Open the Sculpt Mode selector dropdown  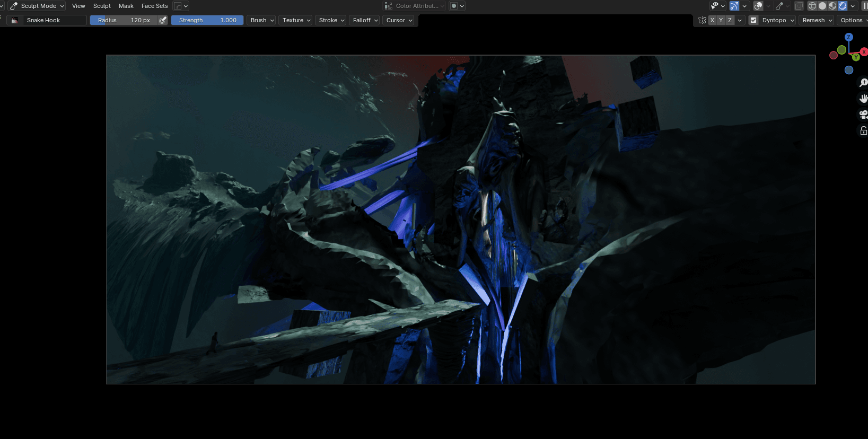[37, 6]
